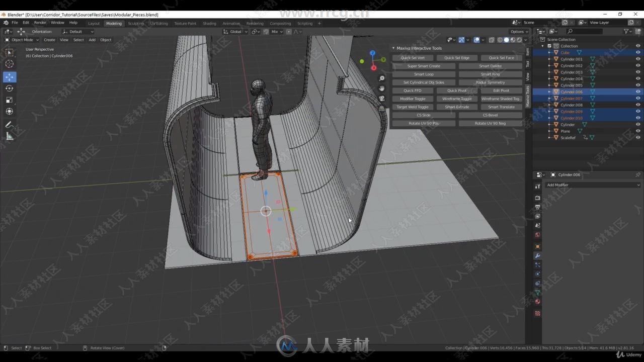Hide ScaleRef with its eye icon
Image resolution: width=644 pixels, height=362 pixels.
[638, 137]
